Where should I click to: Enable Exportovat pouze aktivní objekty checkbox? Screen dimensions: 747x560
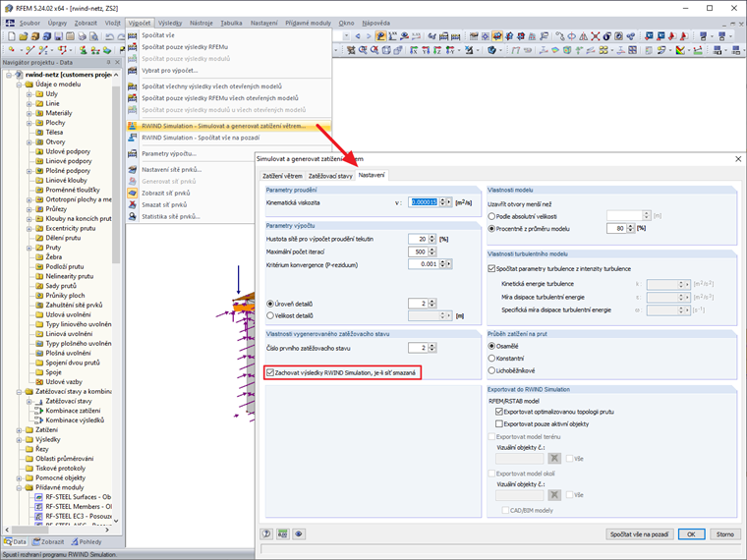[x=499, y=423]
